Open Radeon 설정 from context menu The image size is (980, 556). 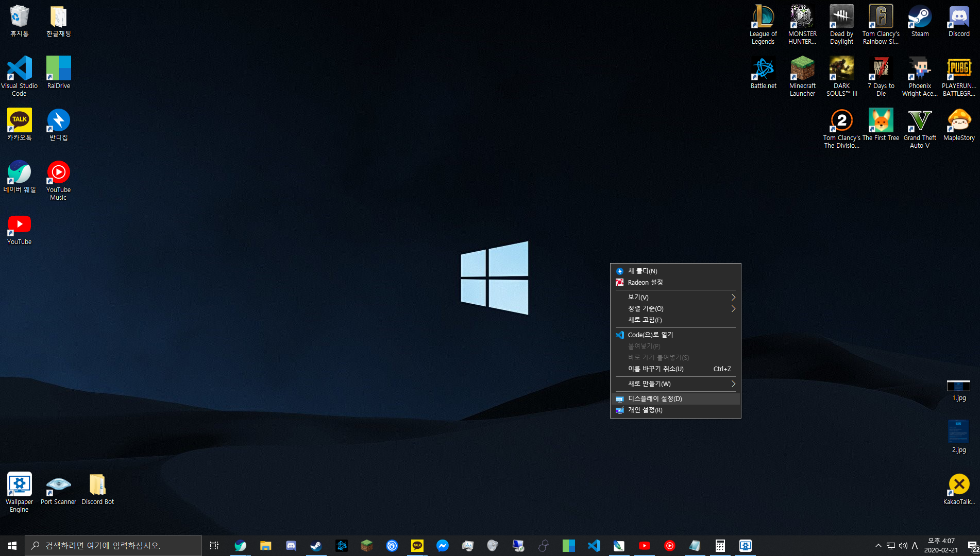pyautogui.click(x=675, y=282)
